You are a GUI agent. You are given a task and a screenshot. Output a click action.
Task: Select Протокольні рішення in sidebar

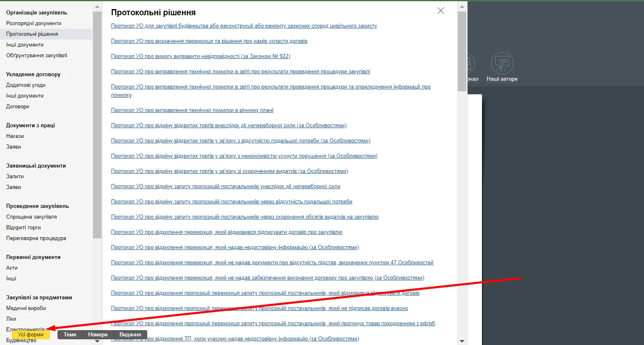click(32, 34)
